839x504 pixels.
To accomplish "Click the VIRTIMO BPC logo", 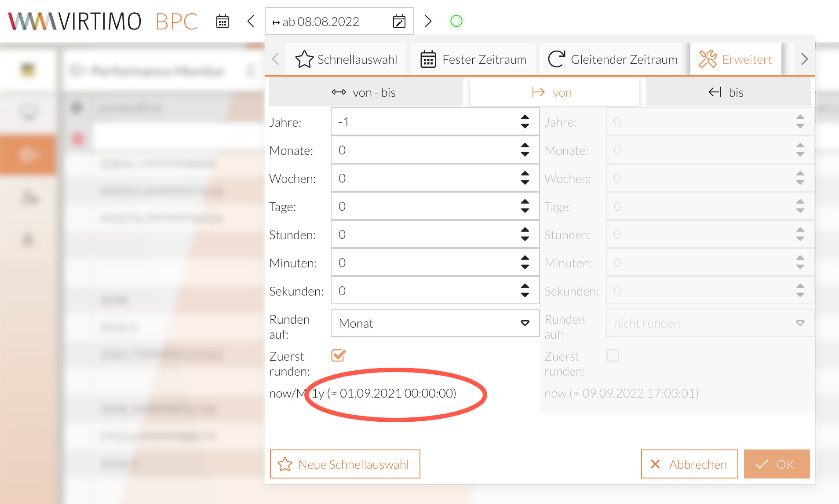I will coord(103,21).
